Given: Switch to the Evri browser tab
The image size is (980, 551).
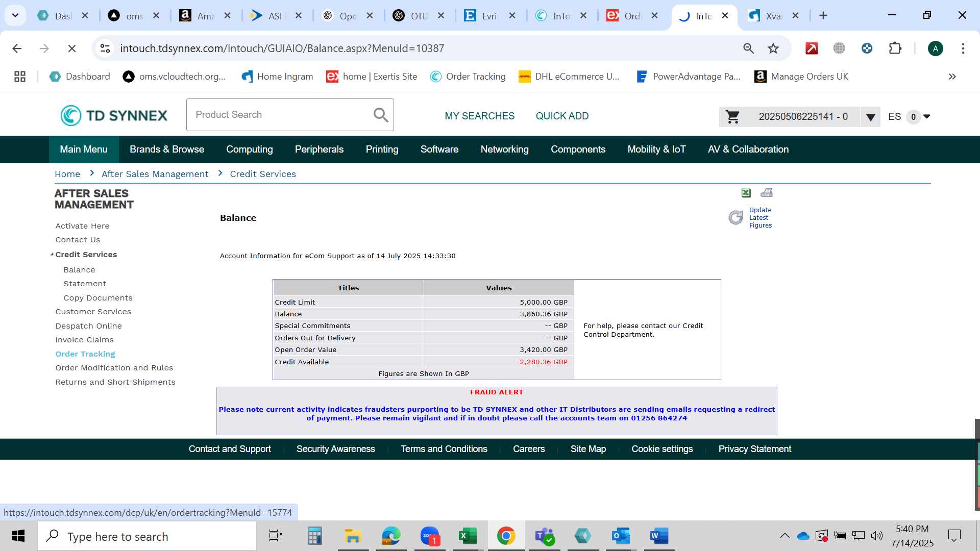Looking at the screenshot, I should coord(489,16).
